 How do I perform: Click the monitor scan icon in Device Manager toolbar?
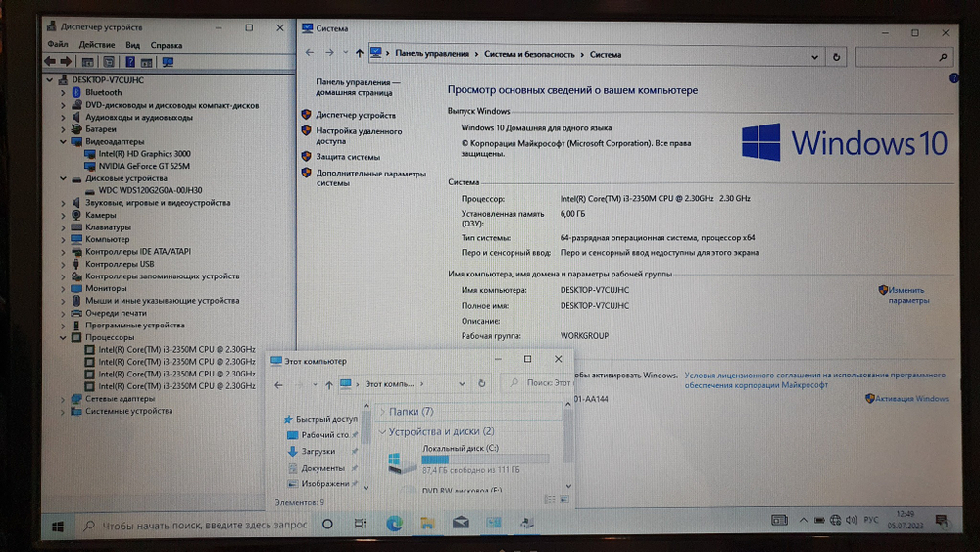[x=168, y=62]
